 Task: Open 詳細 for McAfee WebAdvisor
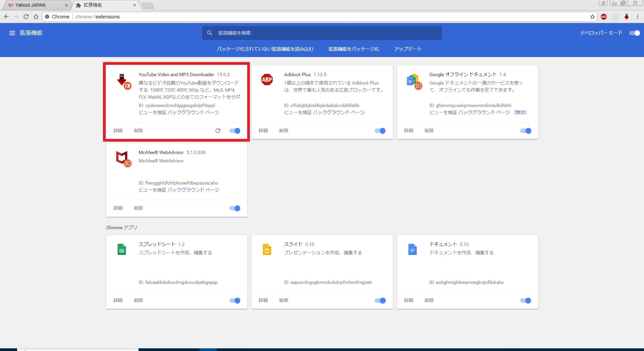(x=118, y=208)
